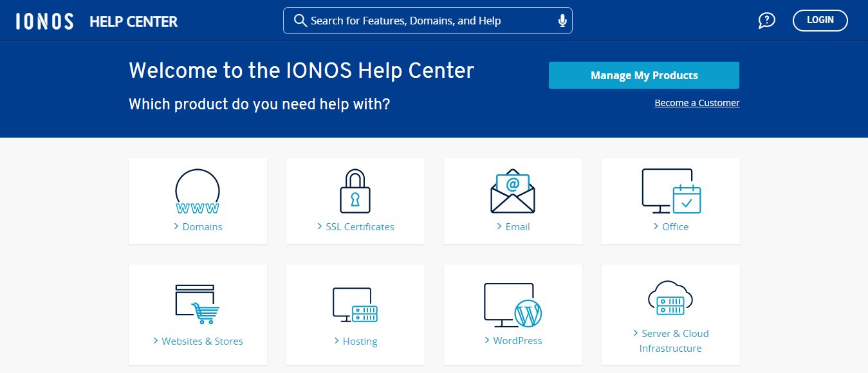
Task: Open the Hosting help link
Action: tap(355, 341)
